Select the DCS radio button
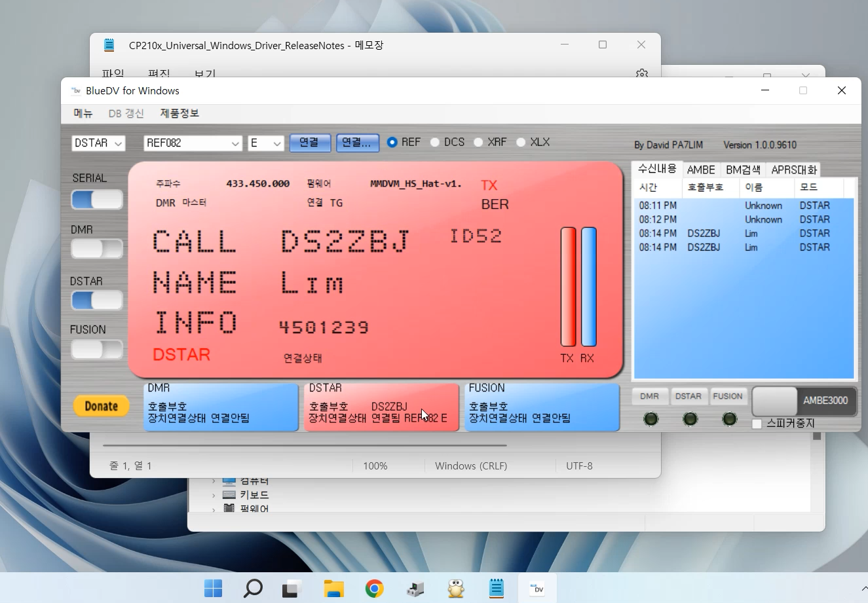The width and height of the screenshot is (868, 603). coord(435,142)
